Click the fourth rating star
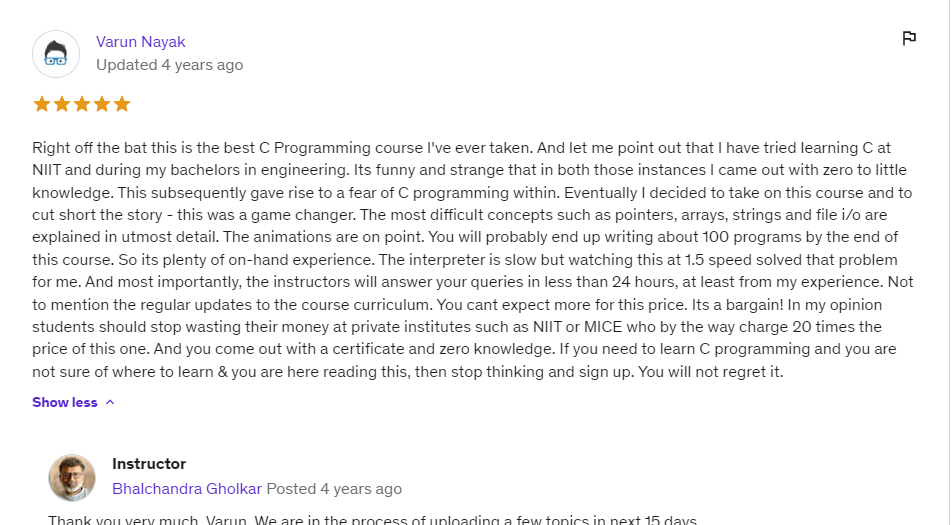 coord(101,104)
